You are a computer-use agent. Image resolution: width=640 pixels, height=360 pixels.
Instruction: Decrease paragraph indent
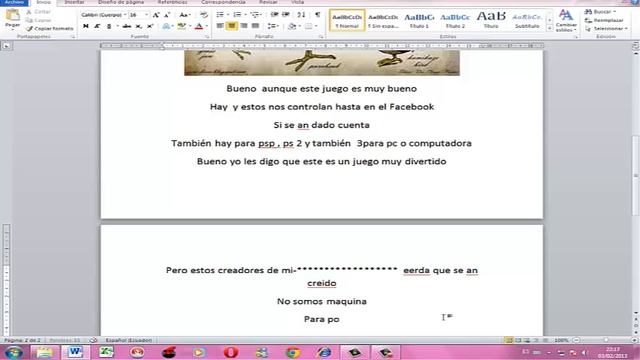coord(275,15)
